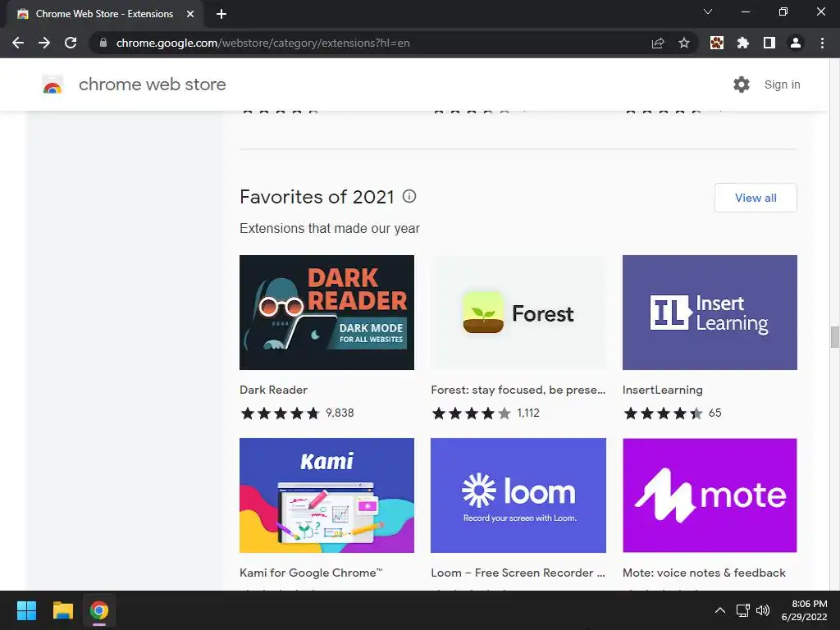This screenshot has height=630, width=840.
Task: Click Dark Reader's star rating
Action: coord(281,413)
